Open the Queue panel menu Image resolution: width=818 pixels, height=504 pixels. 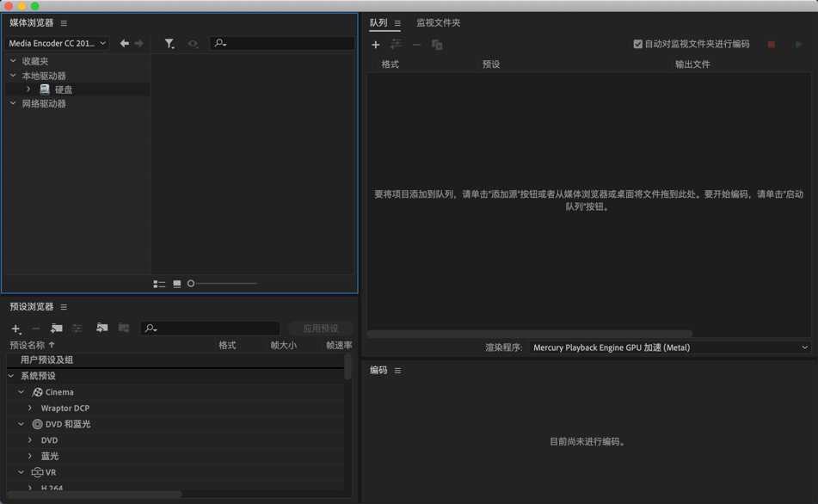[x=397, y=23]
